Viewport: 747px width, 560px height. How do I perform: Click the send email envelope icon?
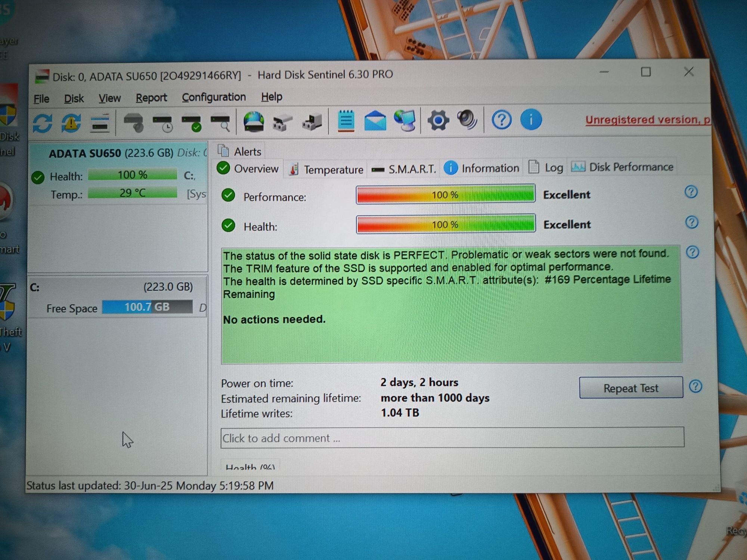click(375, 121)
